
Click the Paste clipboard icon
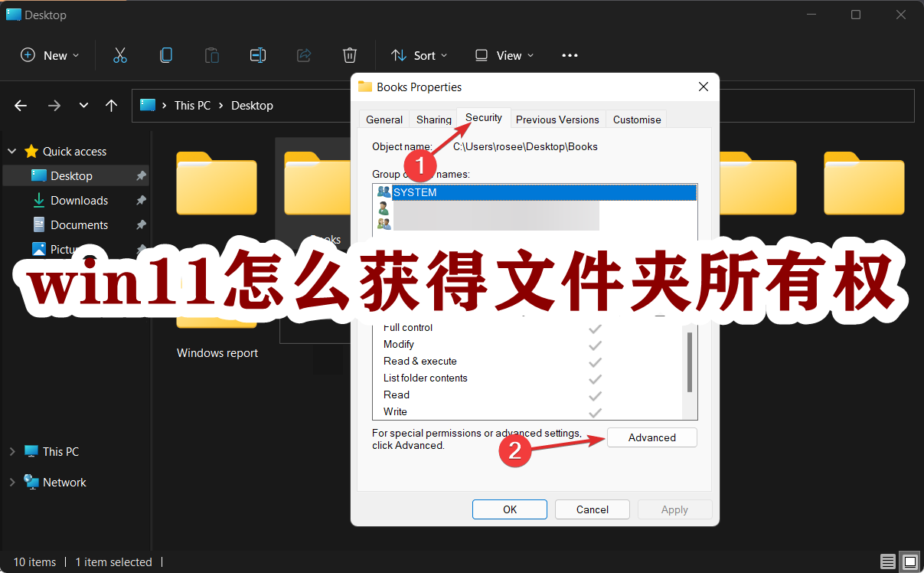[x=211, y=55]
